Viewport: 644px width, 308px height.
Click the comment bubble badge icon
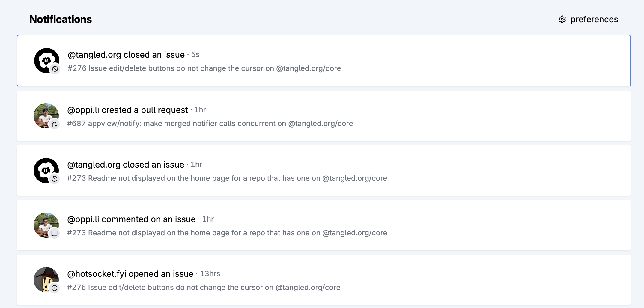(54, 234)
